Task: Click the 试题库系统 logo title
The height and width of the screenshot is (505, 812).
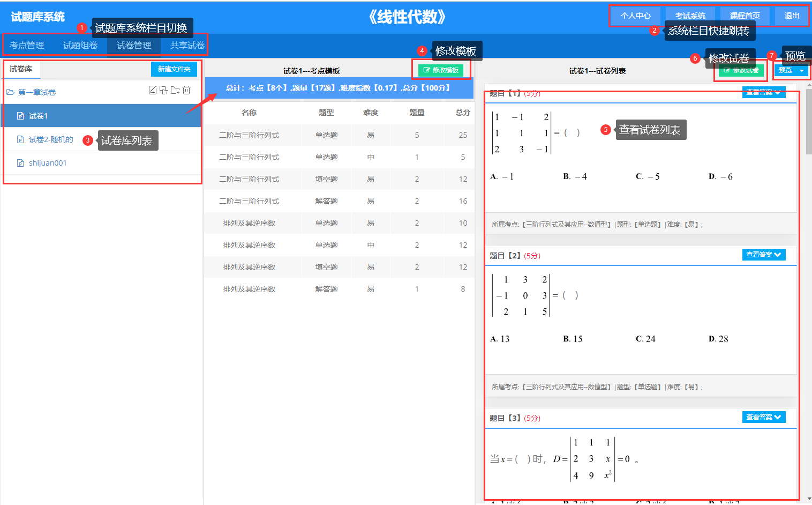Action: [37, 17]
